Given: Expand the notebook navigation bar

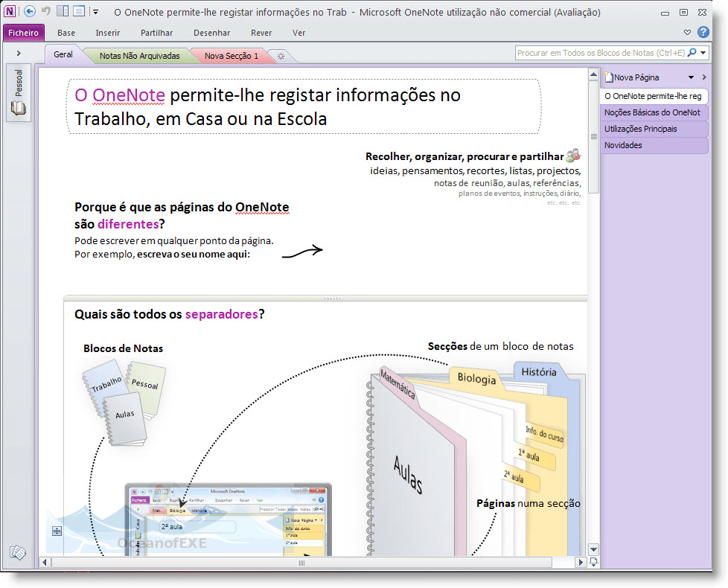Looking at the screenshot, I should 19,54.
